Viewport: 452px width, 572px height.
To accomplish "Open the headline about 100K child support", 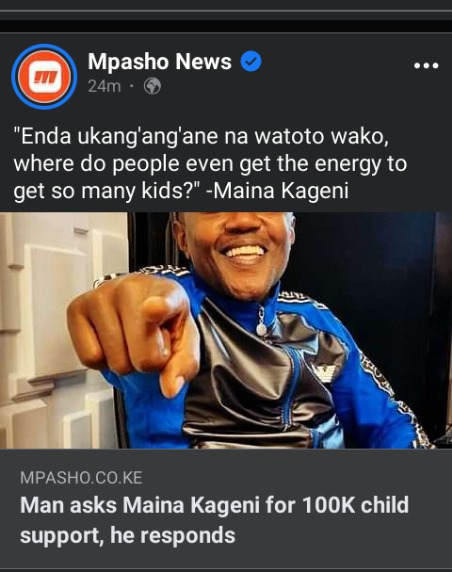I will pos(215,520).
